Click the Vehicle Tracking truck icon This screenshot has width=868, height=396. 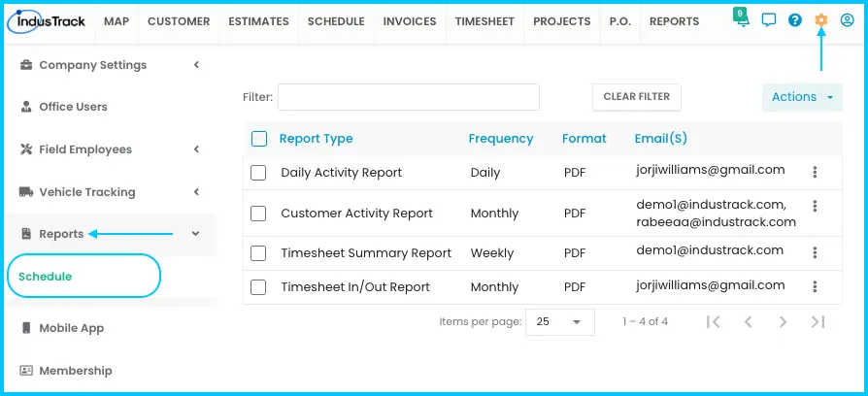click(x=26, y=192)
